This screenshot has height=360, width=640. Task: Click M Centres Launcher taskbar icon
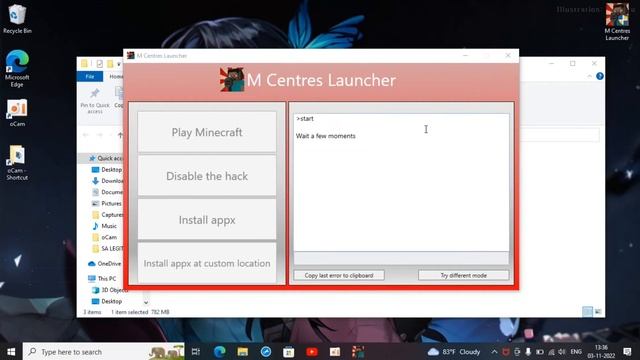[x=358, y=351]
